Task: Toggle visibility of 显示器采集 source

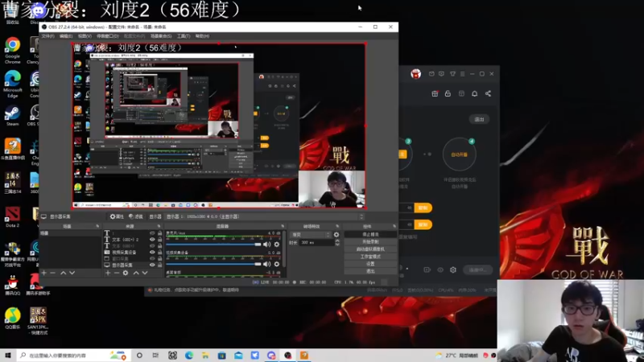Action: (x=152, y=265)
